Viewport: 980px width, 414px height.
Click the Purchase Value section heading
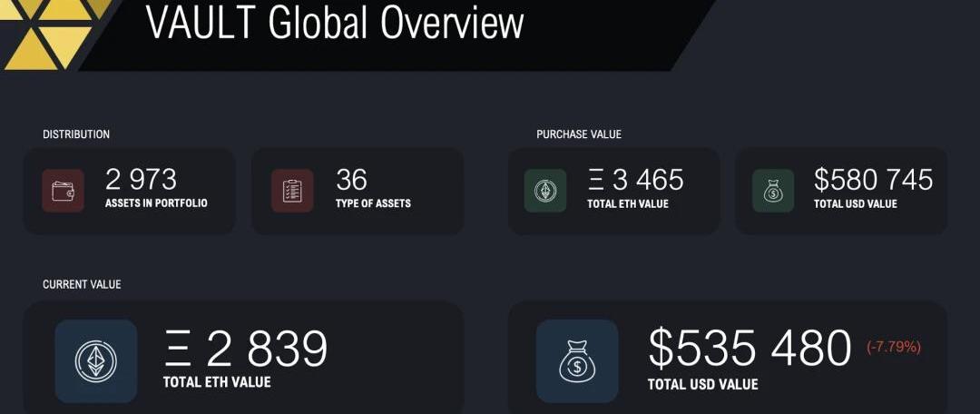pyautogui.click(x=579, y=134)
